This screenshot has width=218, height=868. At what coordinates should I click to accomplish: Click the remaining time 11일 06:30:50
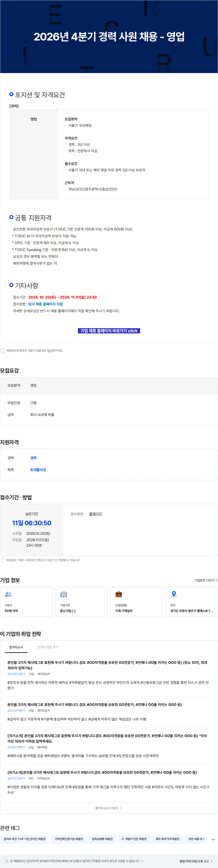coord(32,523)
